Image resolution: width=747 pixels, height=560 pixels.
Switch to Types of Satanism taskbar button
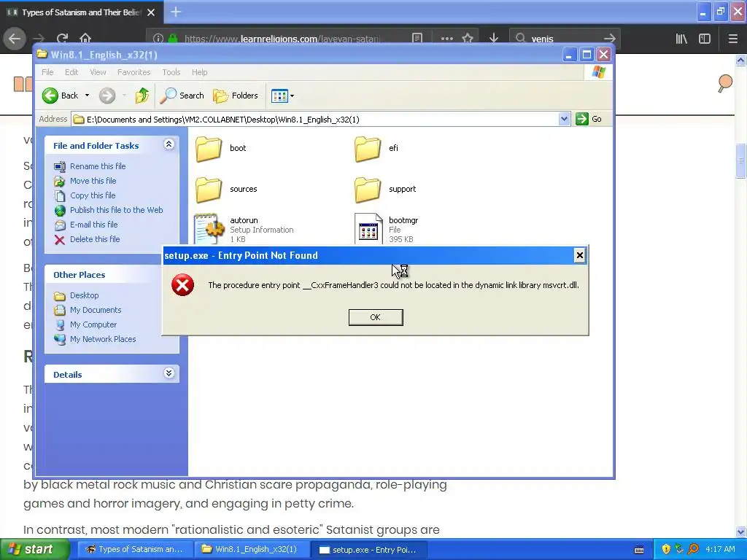pos(134,550)
